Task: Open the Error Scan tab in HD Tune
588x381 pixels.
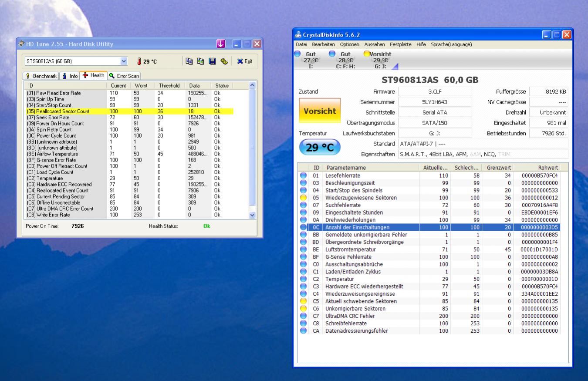Action: 125,76
